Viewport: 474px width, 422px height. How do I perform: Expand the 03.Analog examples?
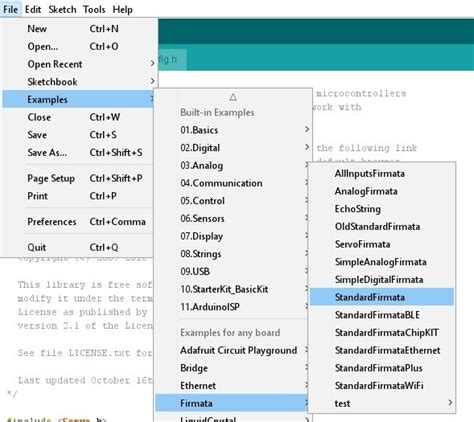point(232,165)
